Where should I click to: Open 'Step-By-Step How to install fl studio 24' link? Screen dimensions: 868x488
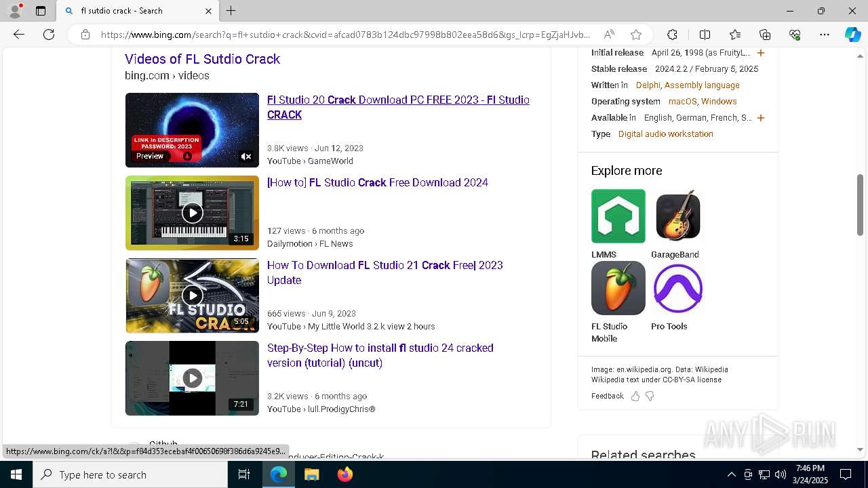click(x=380, y=355)
